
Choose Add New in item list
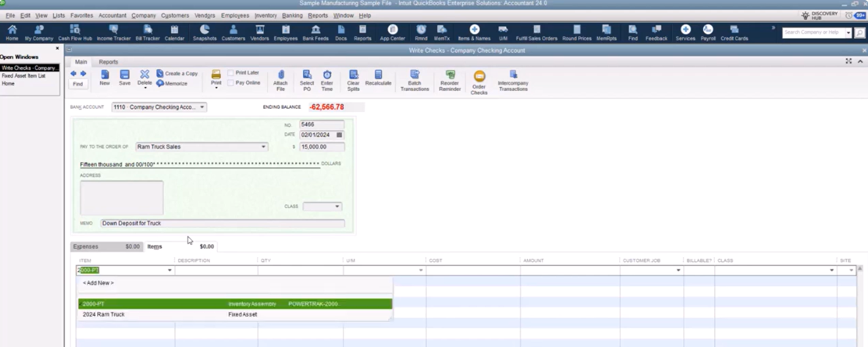point(98,283)
